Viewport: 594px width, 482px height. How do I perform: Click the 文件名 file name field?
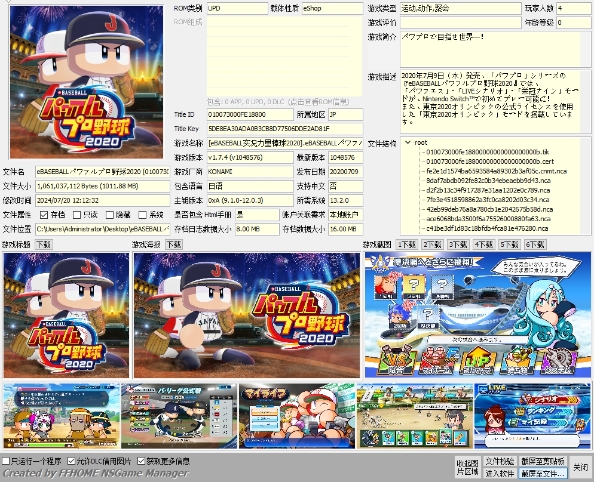tap(103, 172)
